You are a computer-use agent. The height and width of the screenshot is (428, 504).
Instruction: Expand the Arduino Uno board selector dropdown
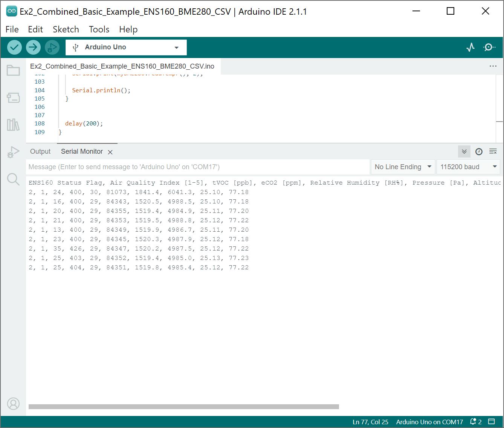click(x=126, y=47)
